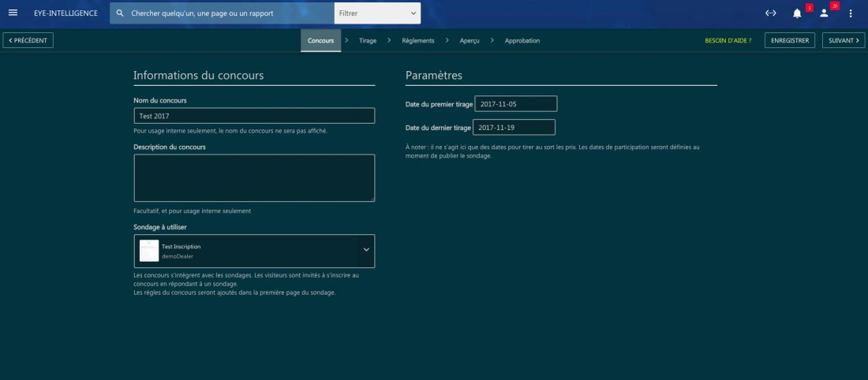Expand the Filtrer dropdown
This screenshot has width=868, height=380.
click(x=377, y=13)
